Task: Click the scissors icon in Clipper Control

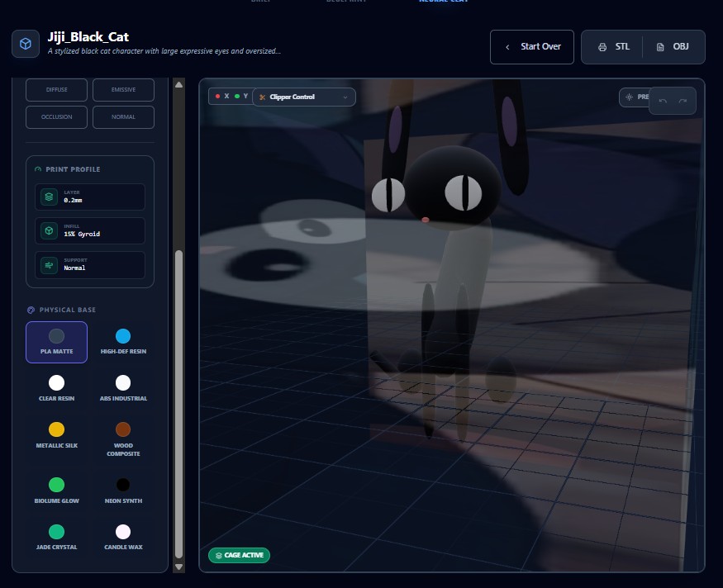Action: click(263, 97)
